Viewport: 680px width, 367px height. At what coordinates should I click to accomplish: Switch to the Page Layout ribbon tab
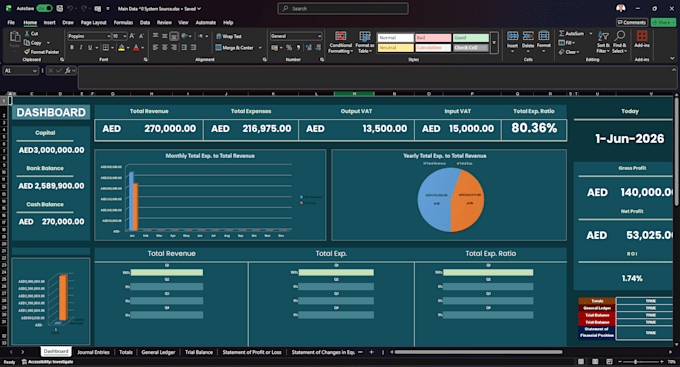click(93, 23)
